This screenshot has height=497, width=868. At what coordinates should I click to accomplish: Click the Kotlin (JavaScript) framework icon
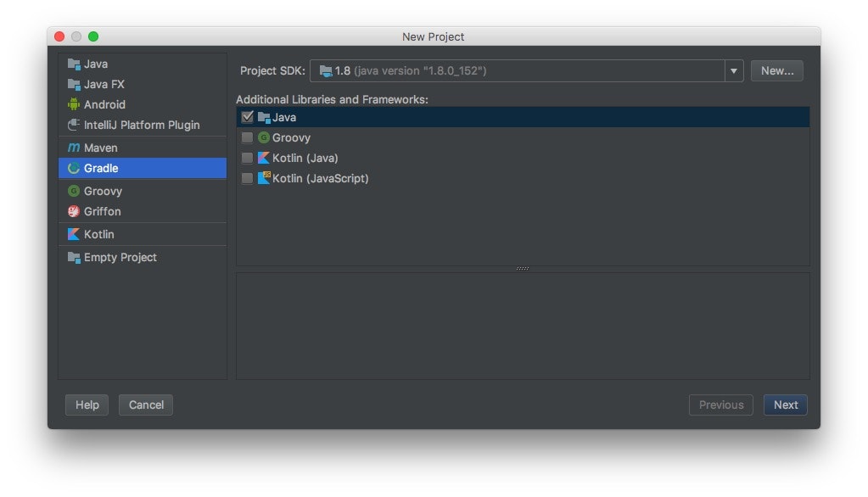tap(264, 177)
